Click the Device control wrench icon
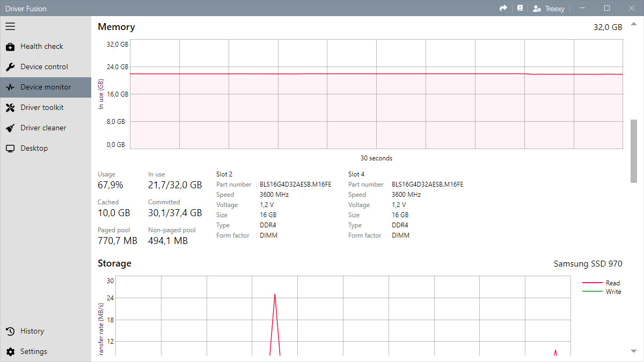The image size is (644, 362). 10,67
